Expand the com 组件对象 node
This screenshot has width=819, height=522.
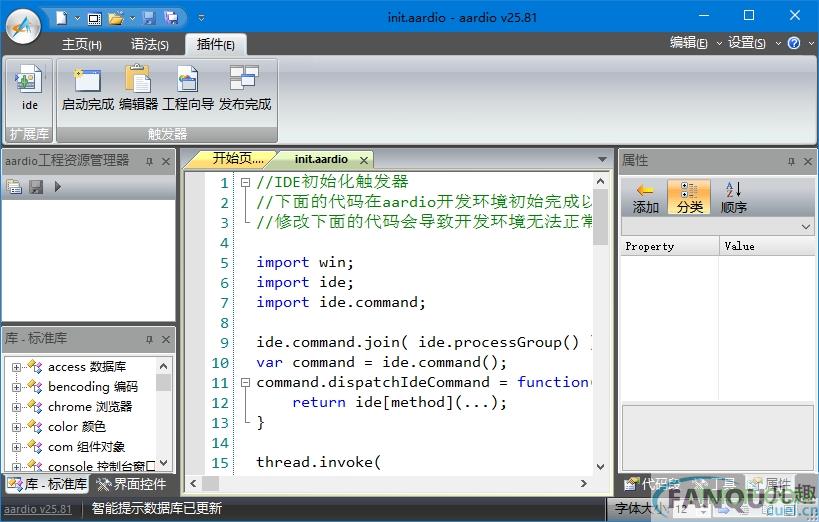[16, 447]
